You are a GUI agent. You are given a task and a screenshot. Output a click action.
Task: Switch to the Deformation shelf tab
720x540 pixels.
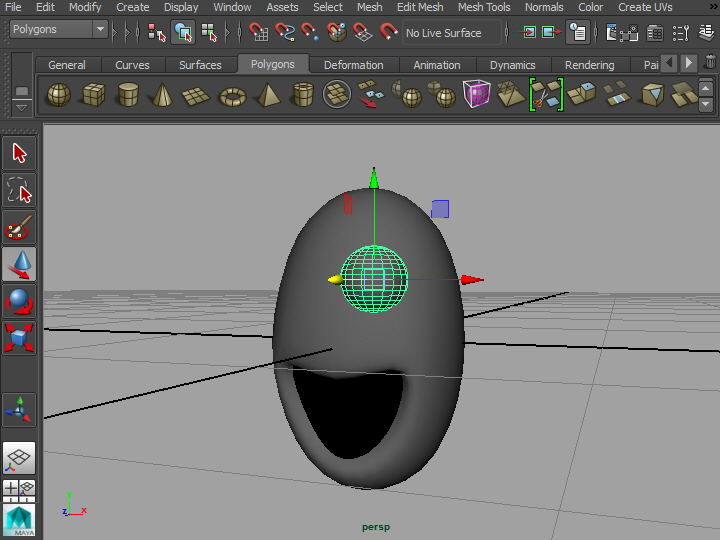tap(353, 65)
